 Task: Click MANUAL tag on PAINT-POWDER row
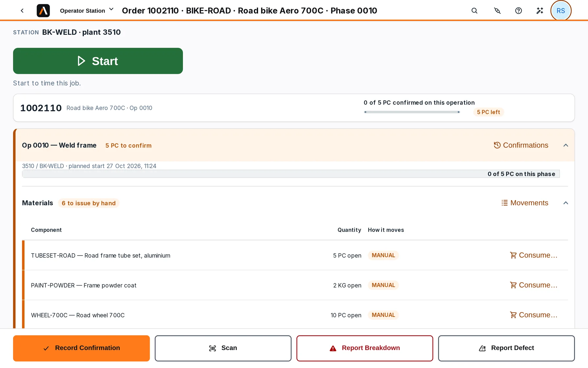tap(383, 285)
